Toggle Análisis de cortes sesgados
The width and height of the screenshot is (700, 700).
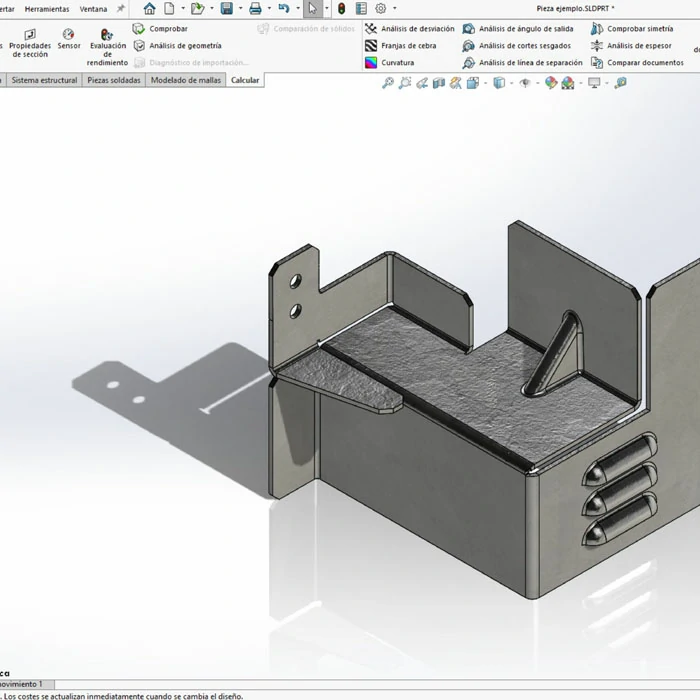(x=517, y=46)
